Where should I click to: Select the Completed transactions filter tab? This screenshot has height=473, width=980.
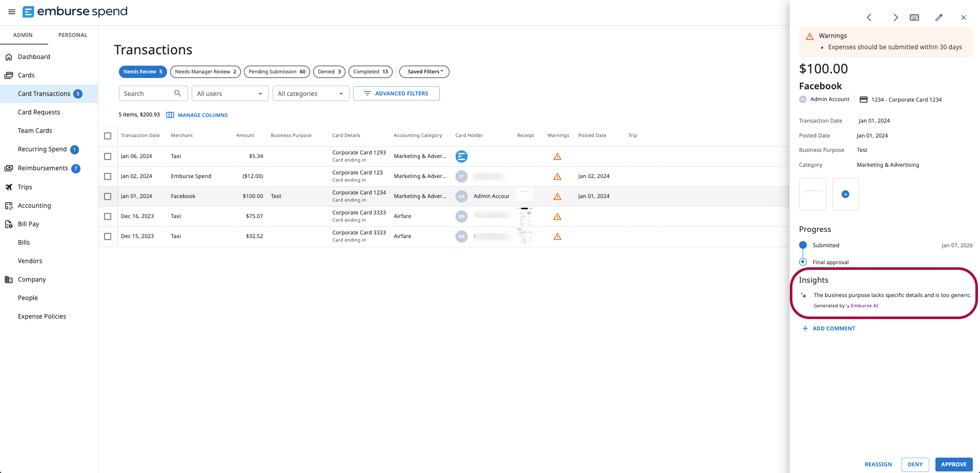click(370, 71)
